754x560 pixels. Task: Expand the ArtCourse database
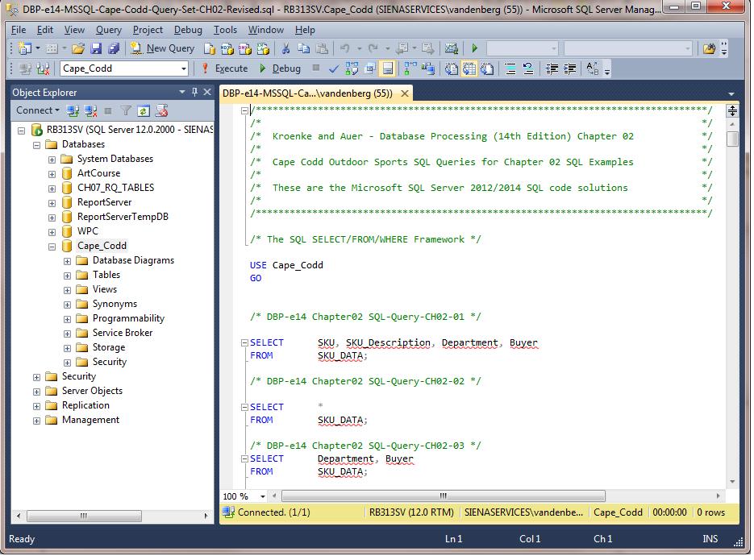pos(52,174)
